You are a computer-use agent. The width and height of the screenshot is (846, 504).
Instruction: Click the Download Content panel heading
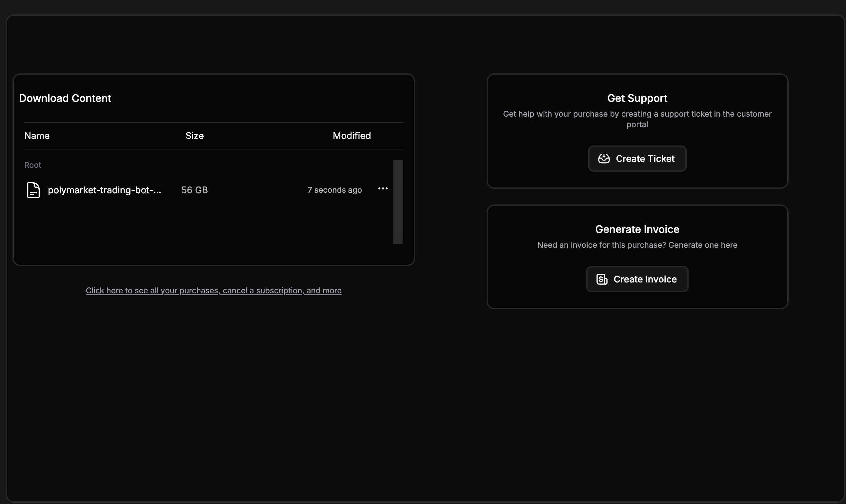point(65,98)
